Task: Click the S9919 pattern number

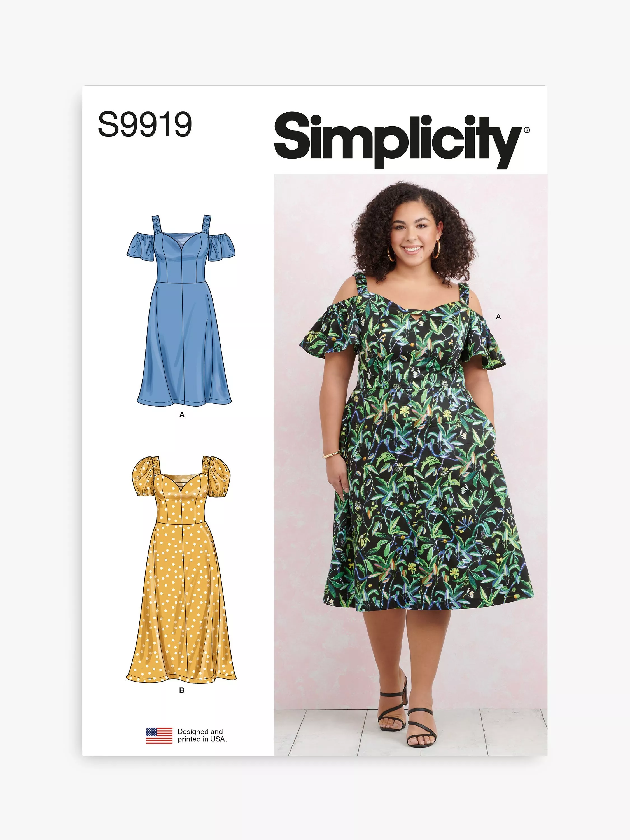Action: point(145,124)
